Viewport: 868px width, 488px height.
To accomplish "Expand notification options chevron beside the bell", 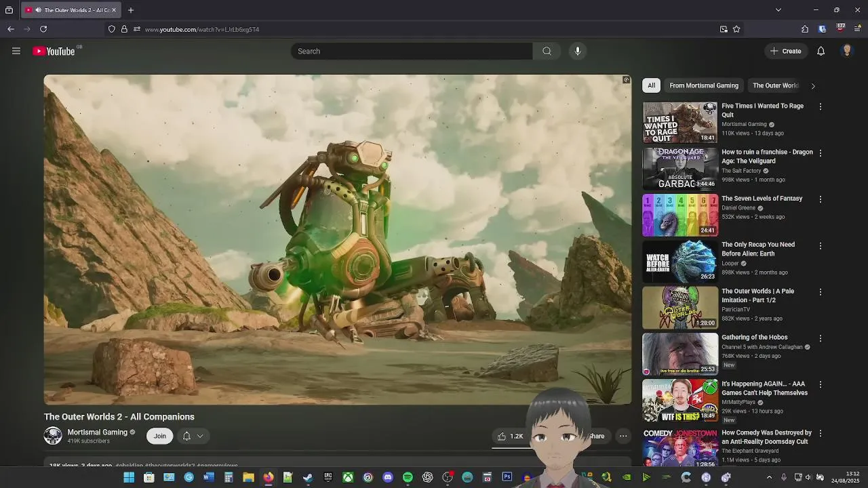I will [200, 436].
